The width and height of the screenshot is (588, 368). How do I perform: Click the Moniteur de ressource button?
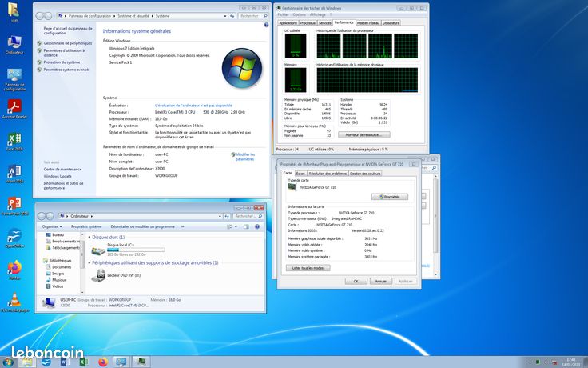tap(364, 134)
